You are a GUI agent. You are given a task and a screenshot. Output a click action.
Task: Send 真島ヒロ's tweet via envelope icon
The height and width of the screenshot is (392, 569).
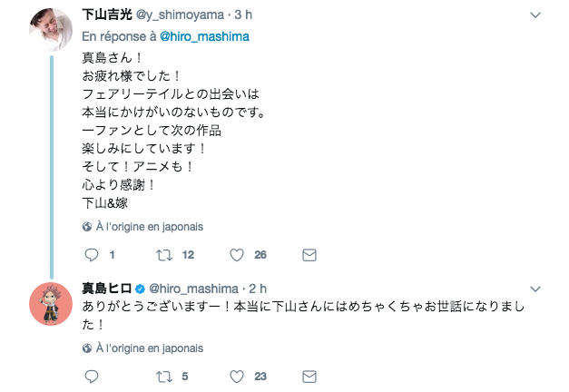[309, 376]
